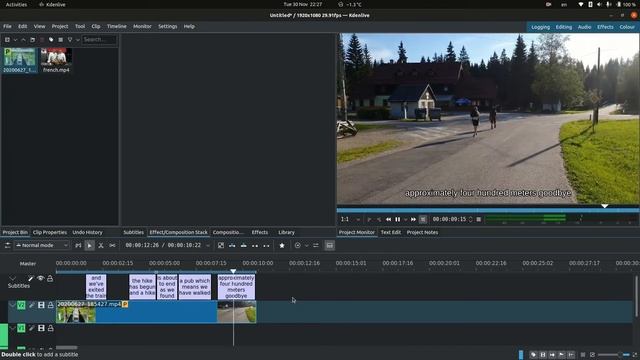Switch to the Audio workspace layout
Screen dimensions: 640x360
tap(584, 27)
